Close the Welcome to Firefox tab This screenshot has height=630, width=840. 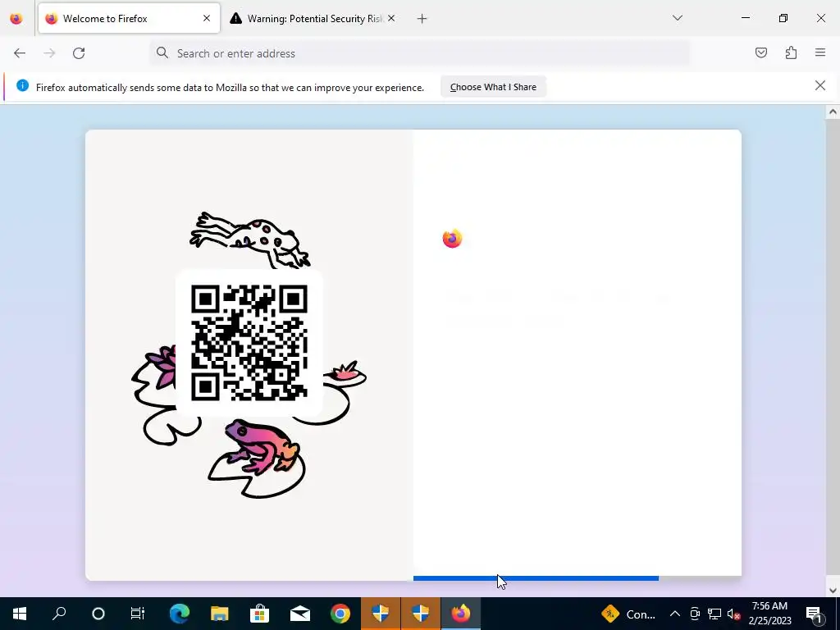[x=207, y=18]
